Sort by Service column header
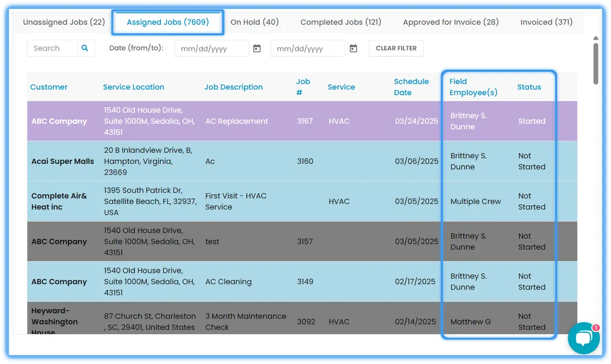The image size is (611, 364). click(x=341, y=87)
